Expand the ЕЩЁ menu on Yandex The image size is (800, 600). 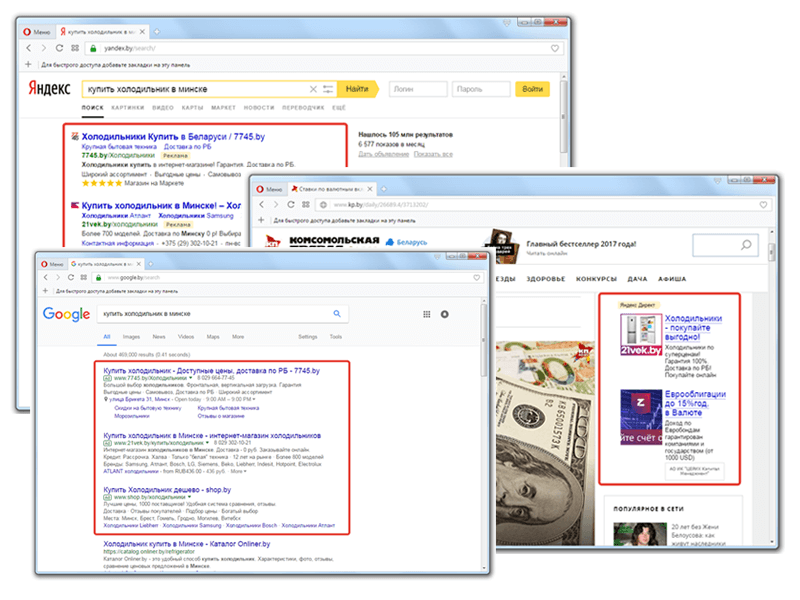[339, 108]
